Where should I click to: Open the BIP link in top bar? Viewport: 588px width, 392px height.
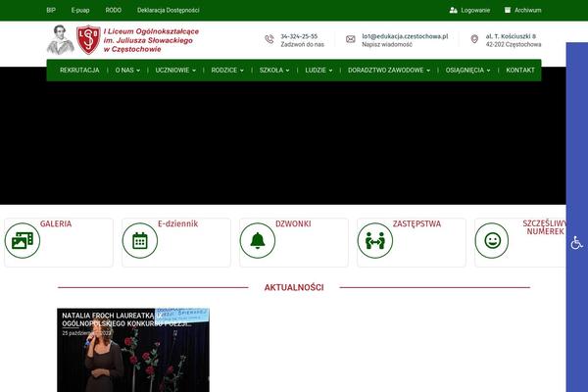[x=51, y=10]
